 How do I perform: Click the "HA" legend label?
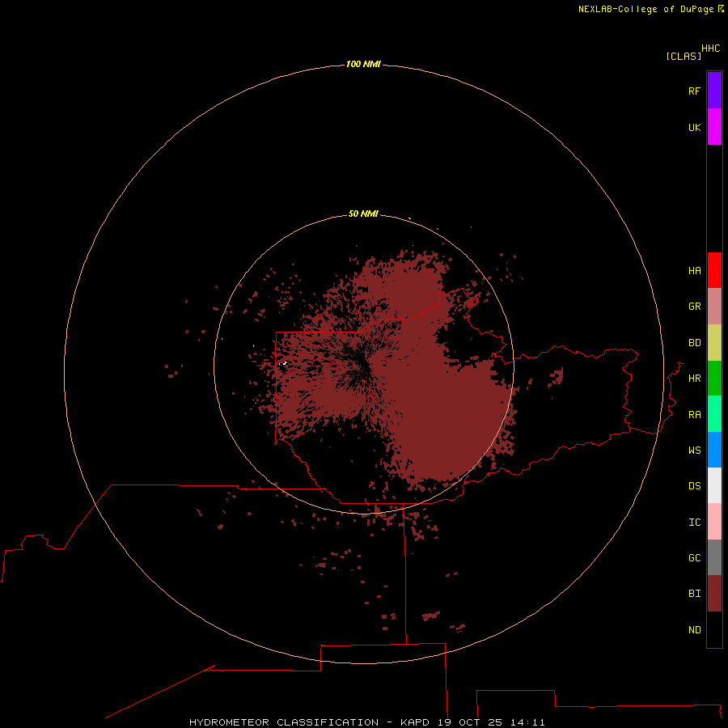click(x=694, y=271)
